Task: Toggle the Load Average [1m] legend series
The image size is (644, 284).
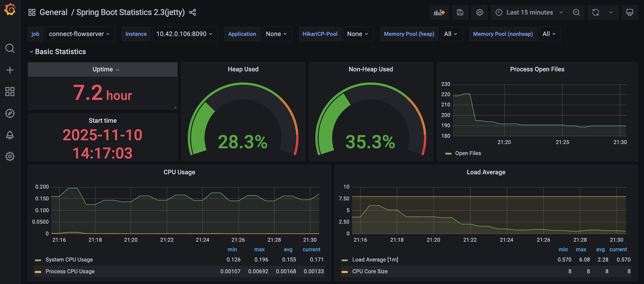Action: 375,259
